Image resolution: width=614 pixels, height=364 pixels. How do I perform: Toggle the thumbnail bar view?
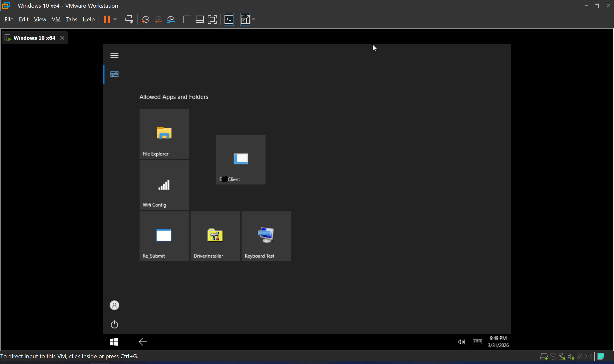tap(200, 19)
